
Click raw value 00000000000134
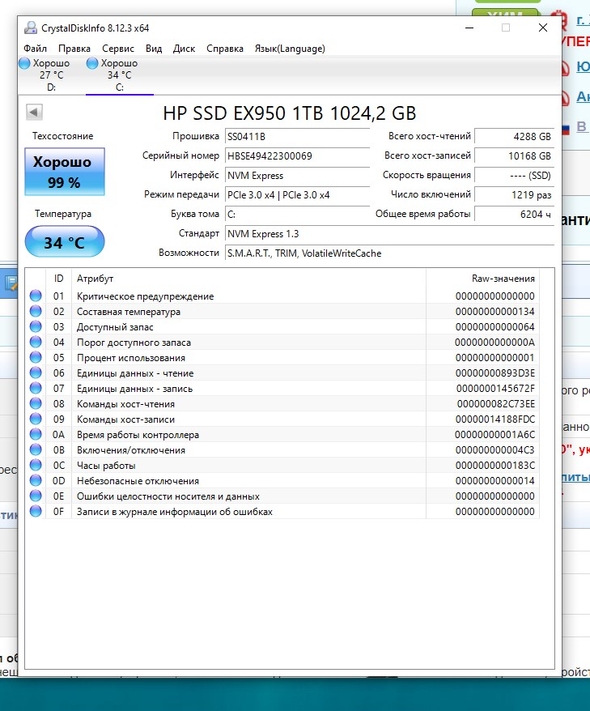[x=495, y=312]
